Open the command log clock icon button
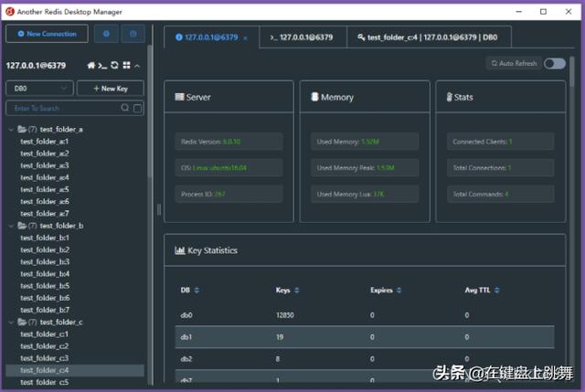The image size is (585, 392). (x=133, y=34)
